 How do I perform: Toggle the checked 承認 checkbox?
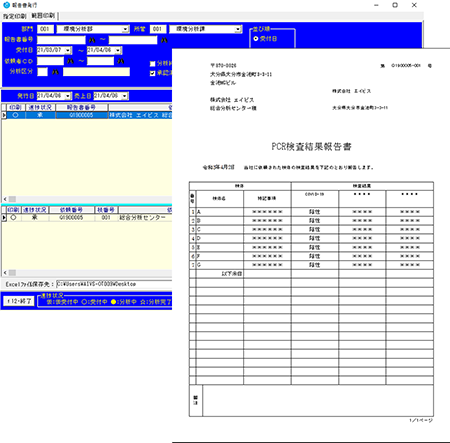coord(153,73)
